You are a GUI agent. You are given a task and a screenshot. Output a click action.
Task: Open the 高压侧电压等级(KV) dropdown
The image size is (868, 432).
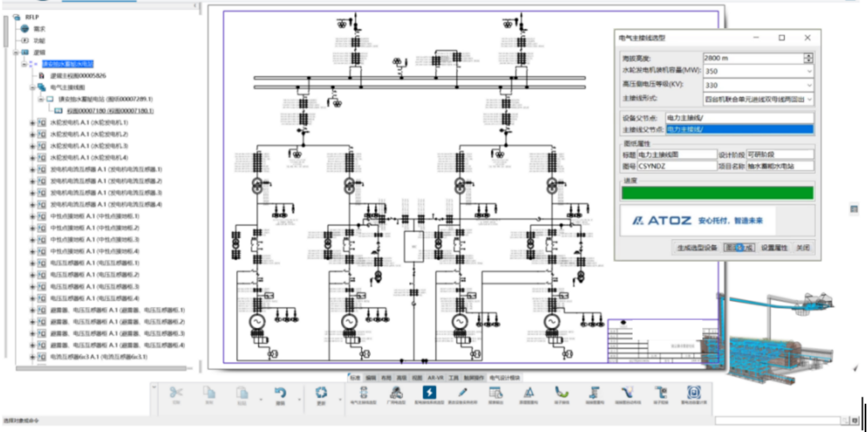809,85
